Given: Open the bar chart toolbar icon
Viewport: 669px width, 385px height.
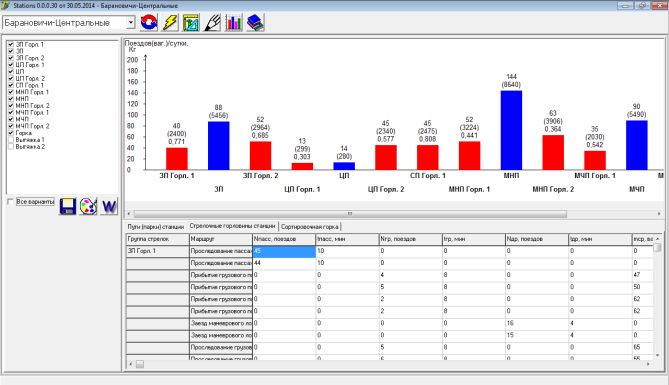Looking at the screenshot, I should click(234, 23).
